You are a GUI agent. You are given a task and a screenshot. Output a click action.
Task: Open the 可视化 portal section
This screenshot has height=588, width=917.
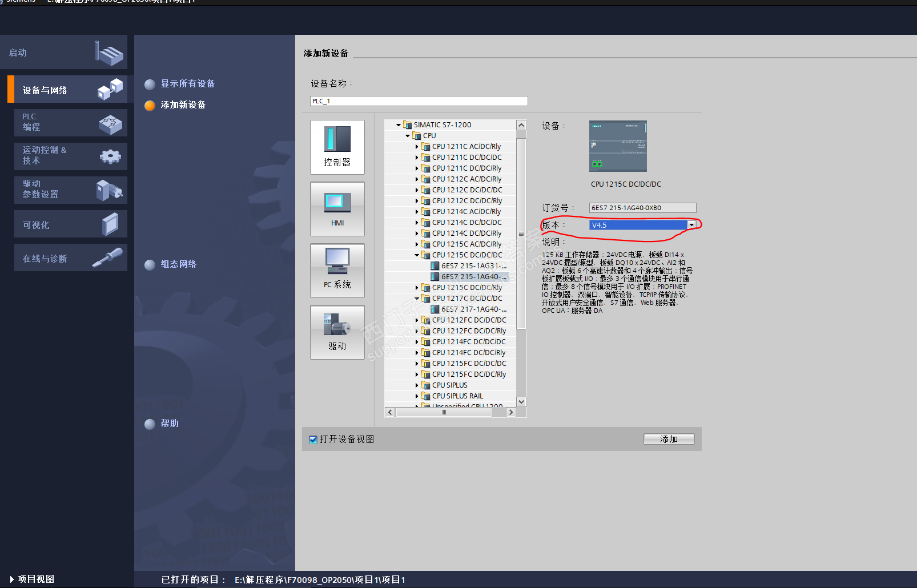71,224
